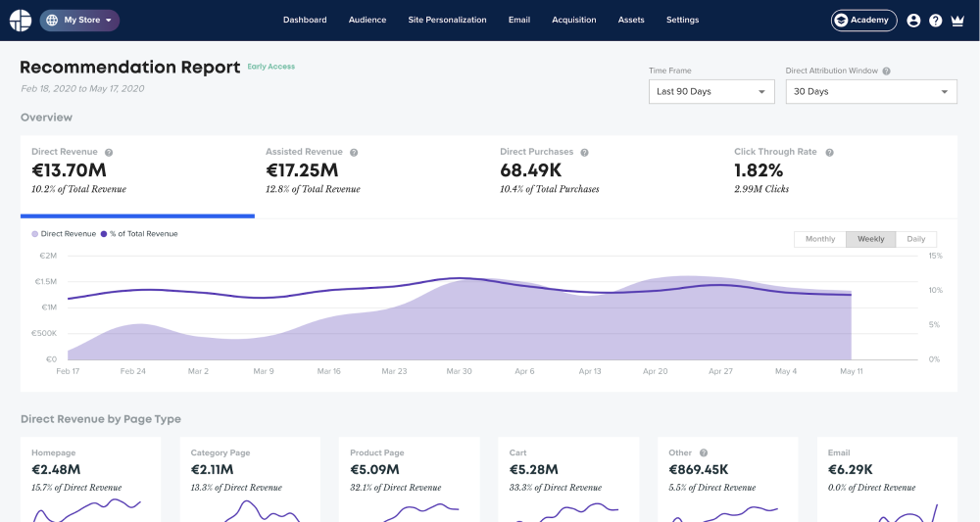Image resolution: width=980 pixels, height=522 pixels.
Task: Open the Audience menu
Action: click(367, 20)
